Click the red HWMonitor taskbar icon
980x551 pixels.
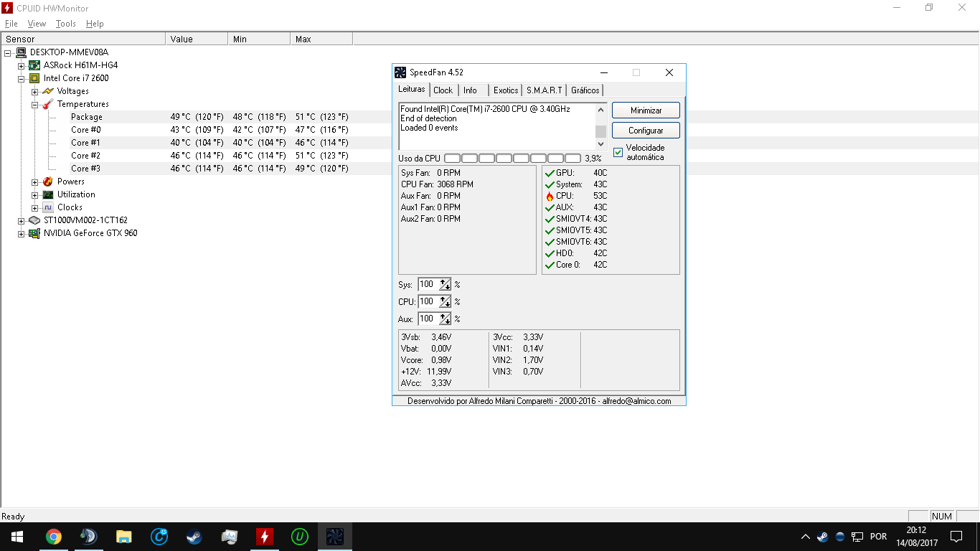[265, 537]
